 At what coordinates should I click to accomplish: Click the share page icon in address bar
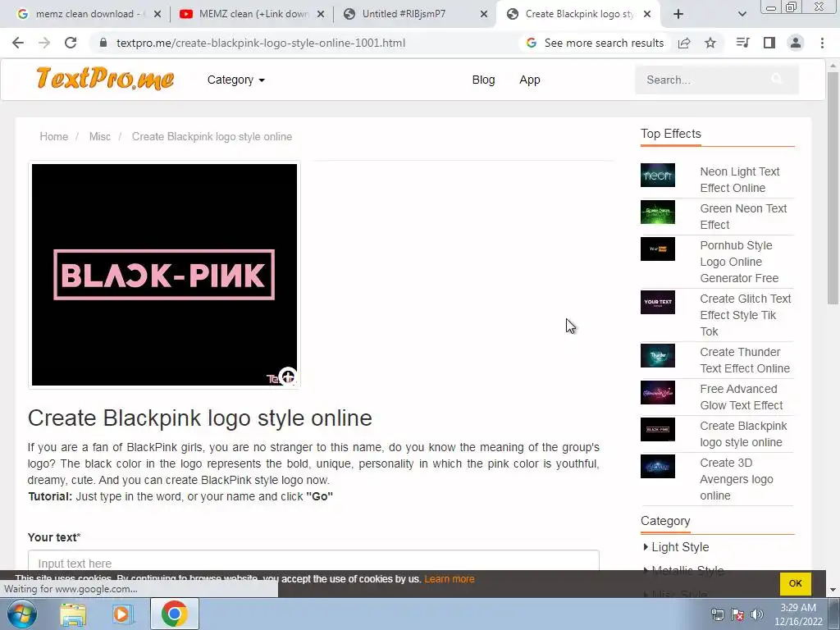point(684,43)
